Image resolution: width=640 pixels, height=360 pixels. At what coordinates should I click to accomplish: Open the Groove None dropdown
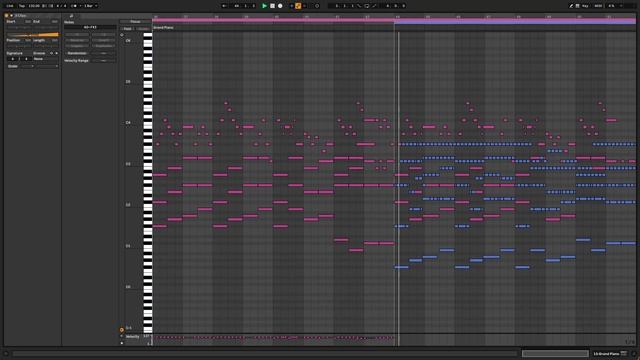coord(46,59)
